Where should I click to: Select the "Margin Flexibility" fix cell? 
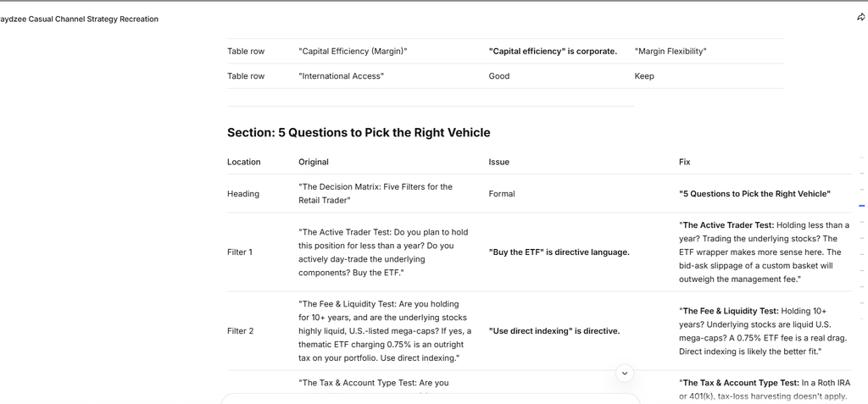coord(670,52)
